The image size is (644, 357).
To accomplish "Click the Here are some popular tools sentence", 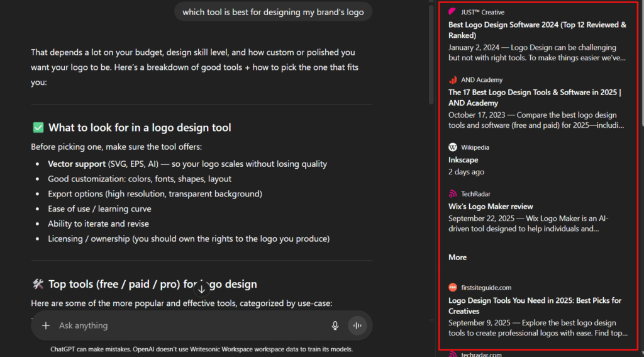I will (182, 303).
